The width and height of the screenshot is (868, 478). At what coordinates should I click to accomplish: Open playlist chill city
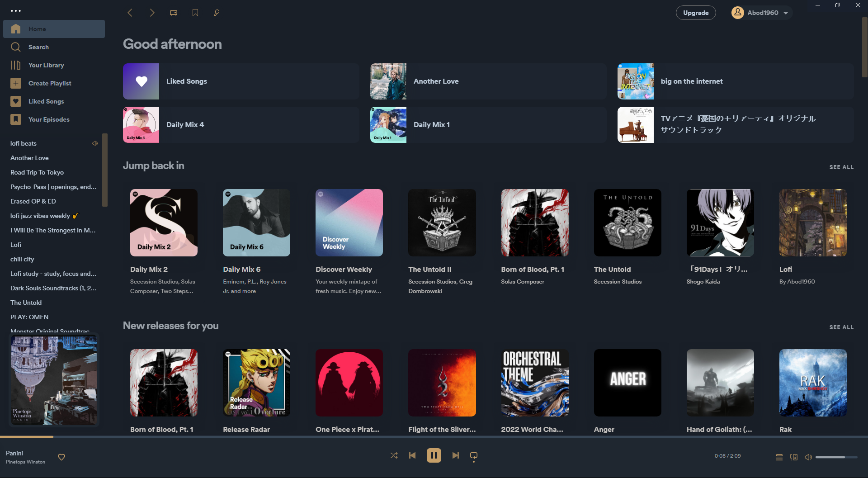pyautogui.click(x=22, y=259)
